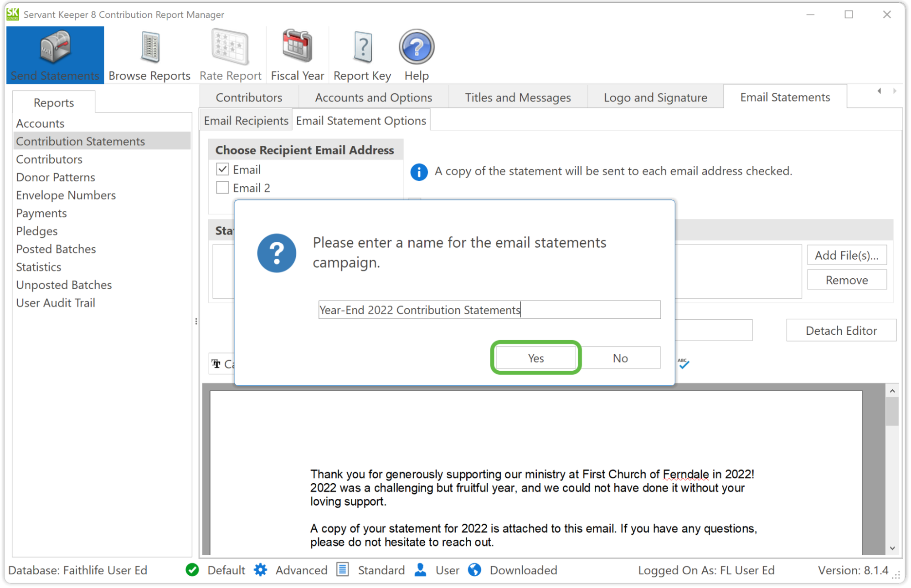
Task: Select the Email Statements tab
Action: coord(785,97)
